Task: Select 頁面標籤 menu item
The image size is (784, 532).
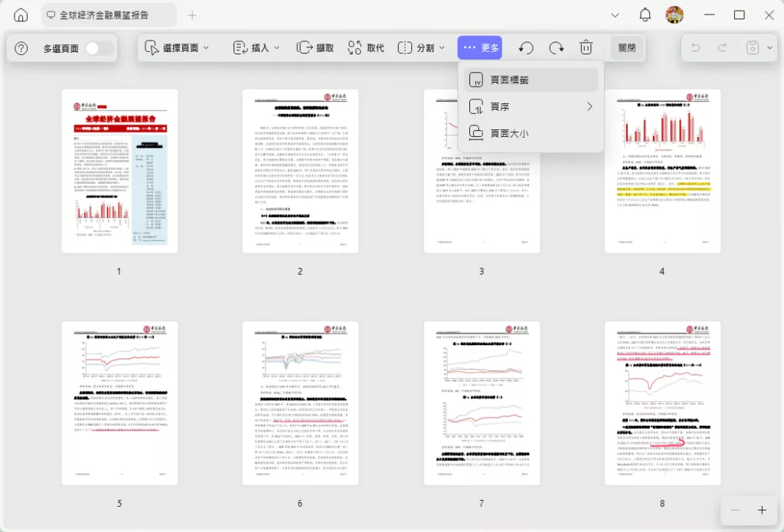Action: [531, 80]
